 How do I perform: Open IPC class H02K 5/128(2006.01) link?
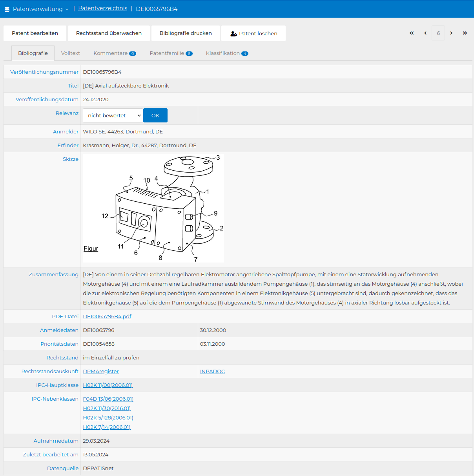pos(108,418)
